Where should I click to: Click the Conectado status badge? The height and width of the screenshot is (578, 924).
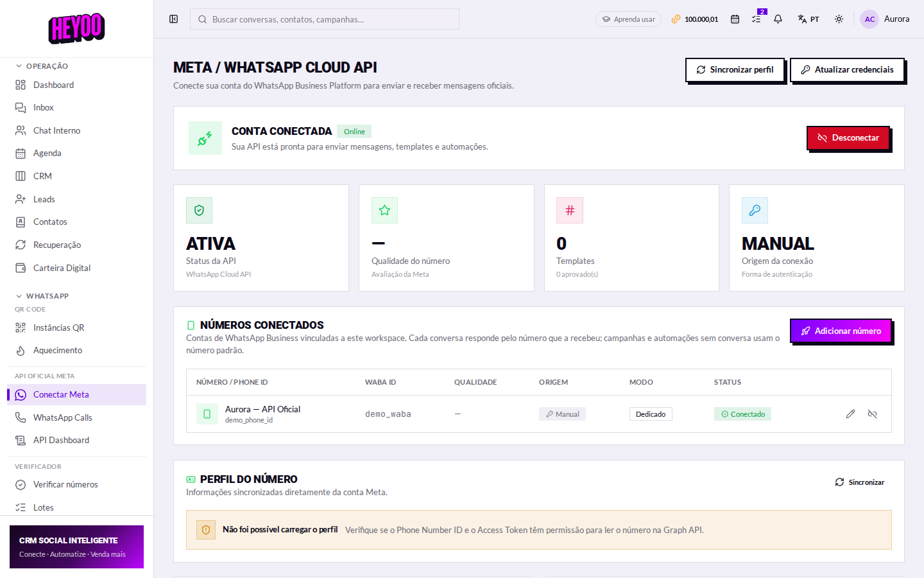tap(742, 414)
